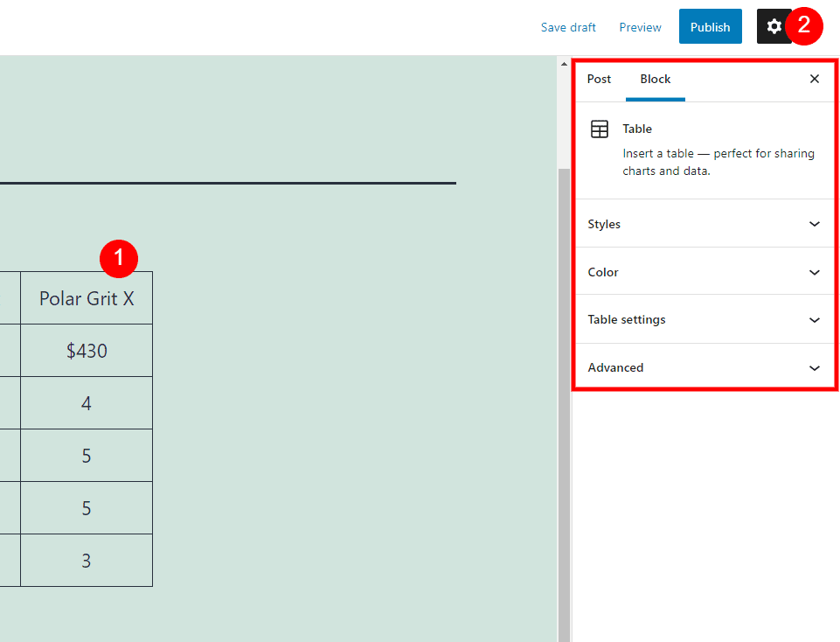
Task: Select the $430 price cell
Action: pos(85,350)
